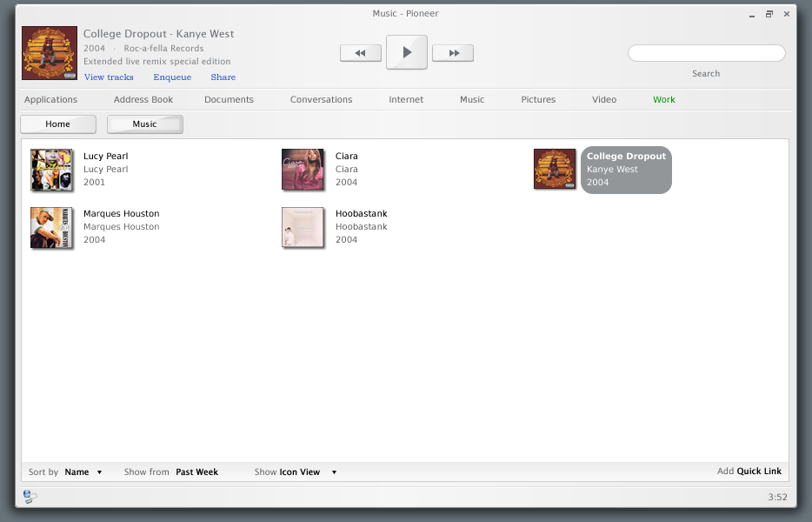The image size is (812, 522).
Task: Open the Address Book tab
Action: [143, 99]
